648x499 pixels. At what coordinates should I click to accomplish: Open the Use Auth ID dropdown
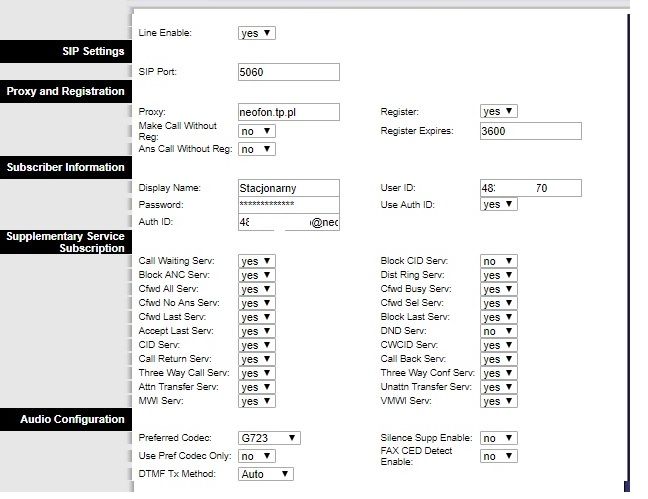pos(498,204)
